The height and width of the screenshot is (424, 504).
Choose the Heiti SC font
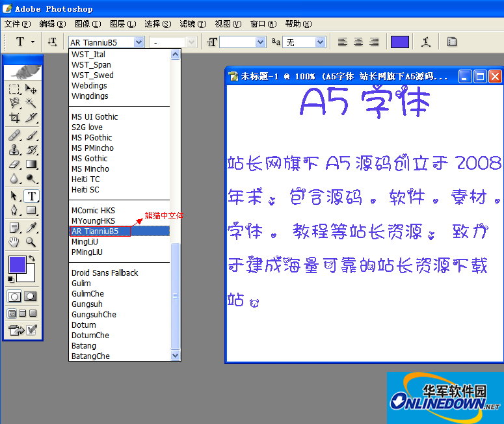point(119,190)
